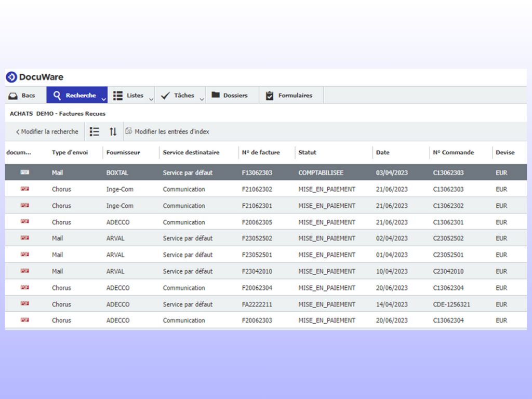Click Modifier les entrées d'index

click(167, 131)
